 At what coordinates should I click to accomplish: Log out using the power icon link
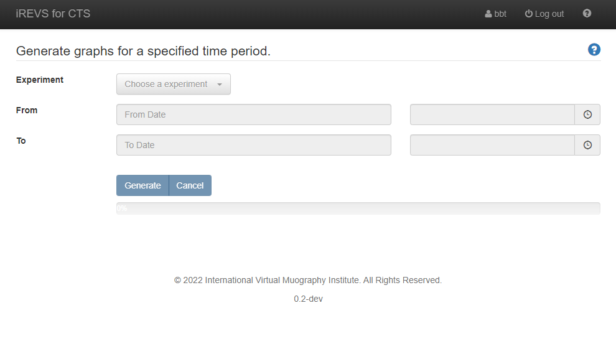click(x=544, y=14)
